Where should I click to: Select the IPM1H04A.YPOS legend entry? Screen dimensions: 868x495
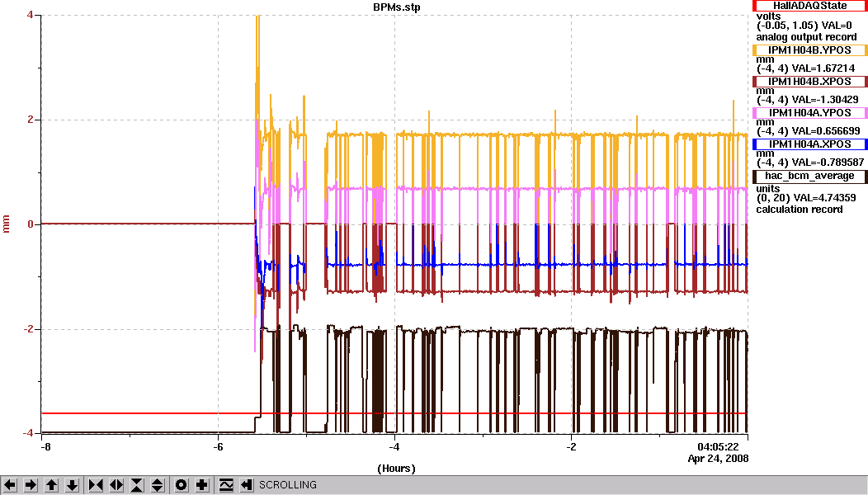[810, 113]
